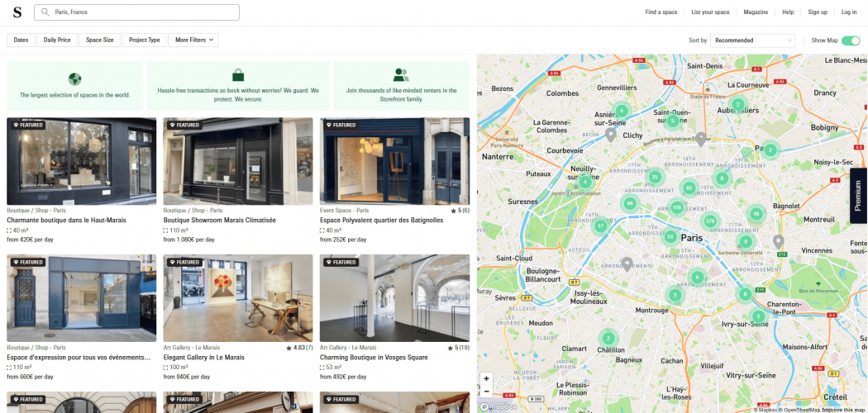Click the cluster marker 2 near Châtillon
868x413 pixels.
pos(608,339)
